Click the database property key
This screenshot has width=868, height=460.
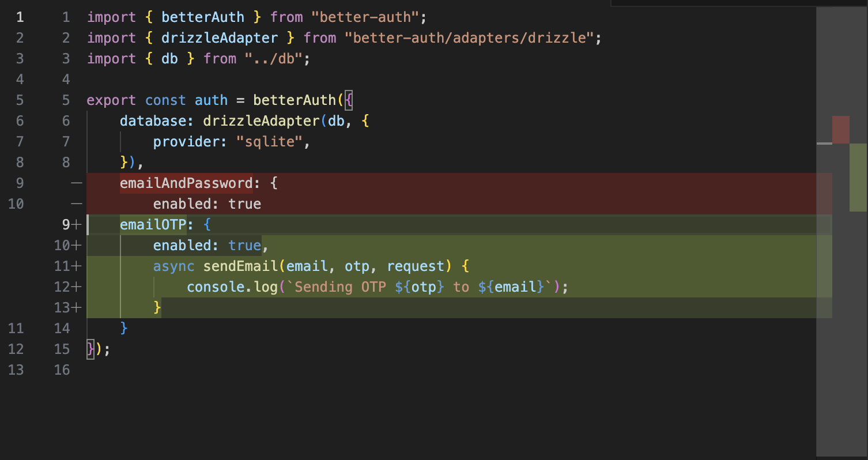[x=153, y=121]
